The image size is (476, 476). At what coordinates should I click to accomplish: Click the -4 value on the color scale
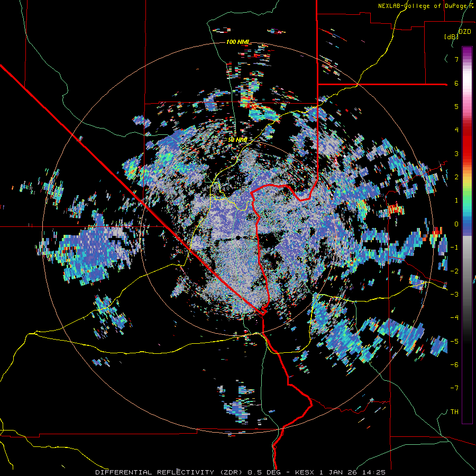(x=454, y=318)
